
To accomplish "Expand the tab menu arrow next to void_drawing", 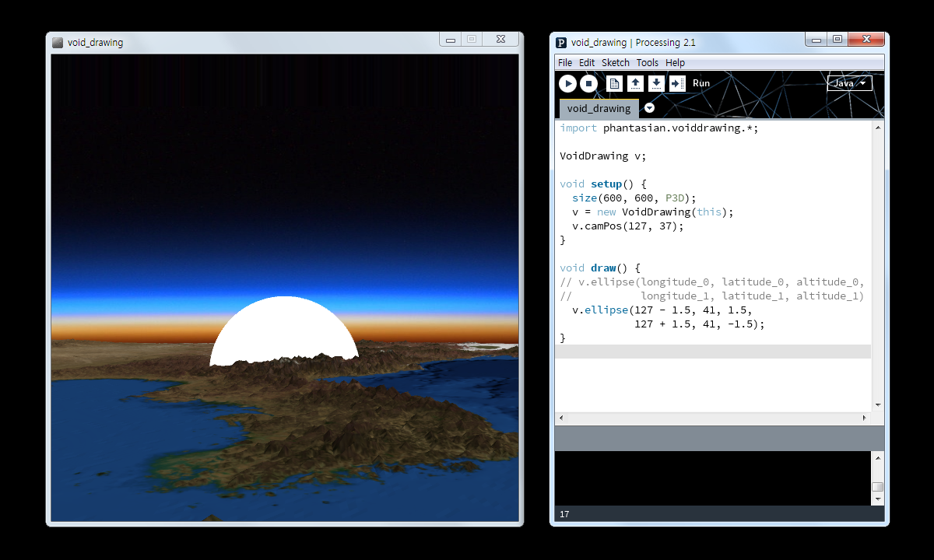I will (x=650, y=108).
